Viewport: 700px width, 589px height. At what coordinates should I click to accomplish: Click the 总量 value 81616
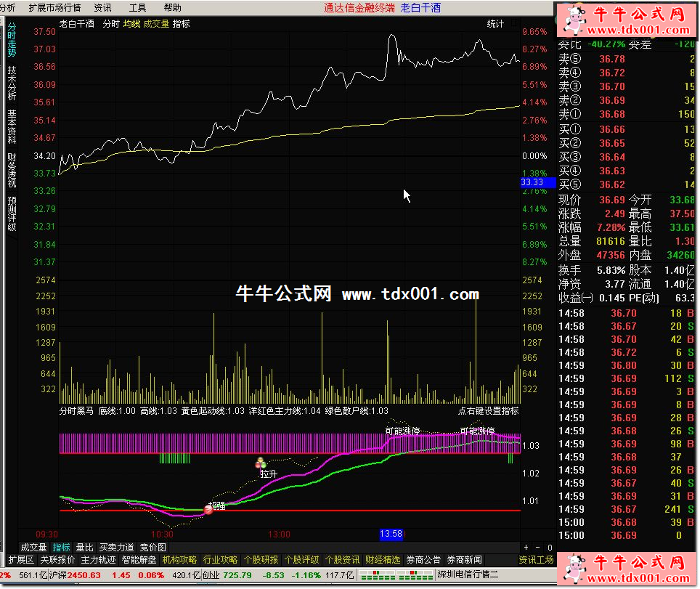[x=611, y=242]
